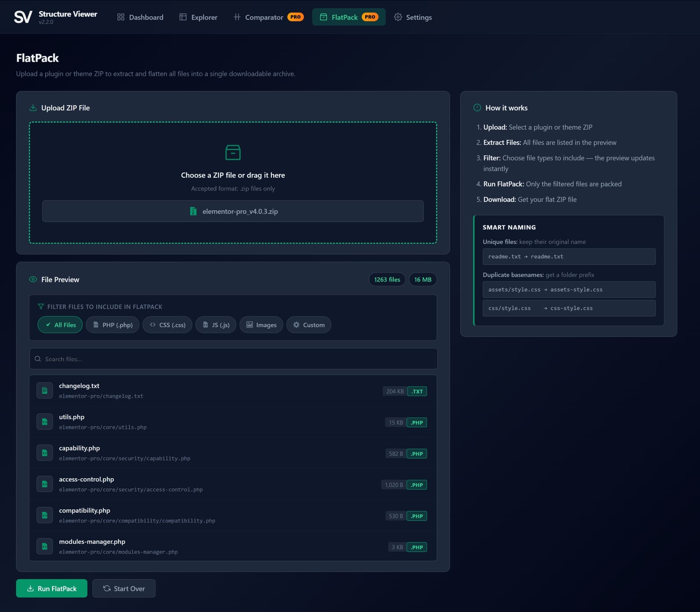Click the 16 MB size badge
Image resolution: width=700 pixels, height=612 pixels.
point(423,279)
